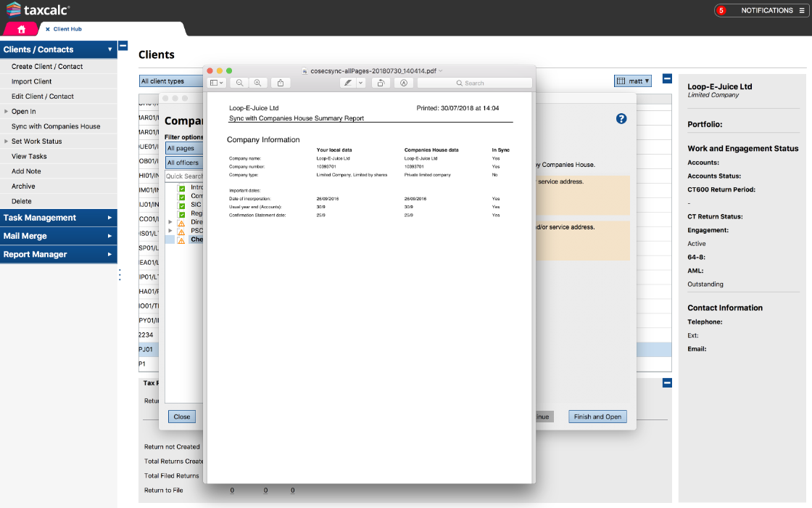
Task: Click the Finish and Open button
Action: click(597, 417)
